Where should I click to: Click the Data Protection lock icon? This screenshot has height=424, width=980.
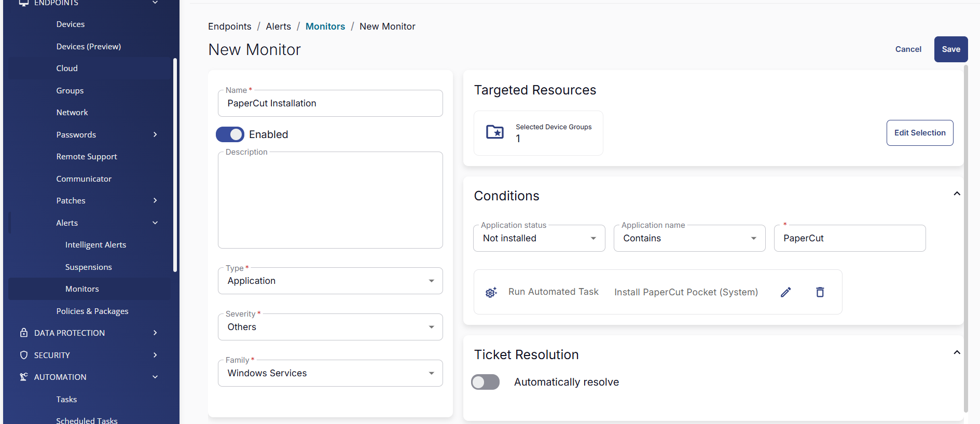pyautogui.click(x=23, y=333)
